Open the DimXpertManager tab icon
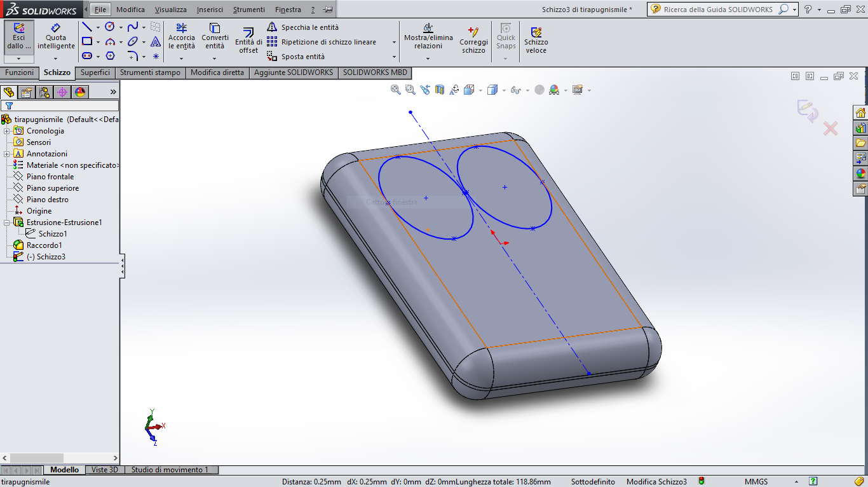Screen dimensions: 868x487 click(62, 92)
